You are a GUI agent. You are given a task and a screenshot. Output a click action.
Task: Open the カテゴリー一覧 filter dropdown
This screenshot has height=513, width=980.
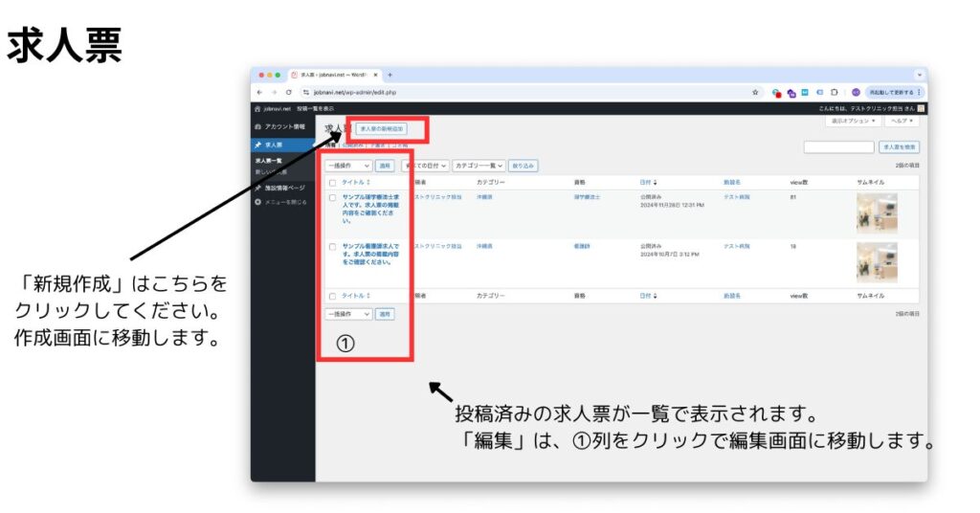pyautogui.click(x=478, y=166)
